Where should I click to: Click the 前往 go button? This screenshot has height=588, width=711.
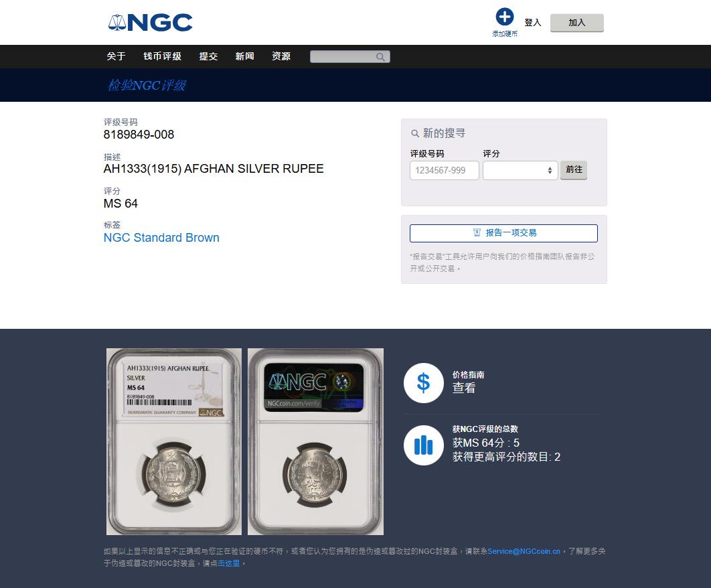(x=574, y=169)
